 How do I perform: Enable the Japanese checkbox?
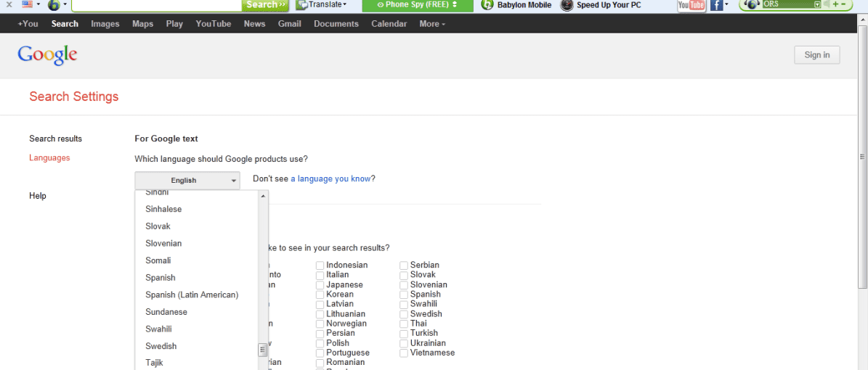click(x=320, y=285)
